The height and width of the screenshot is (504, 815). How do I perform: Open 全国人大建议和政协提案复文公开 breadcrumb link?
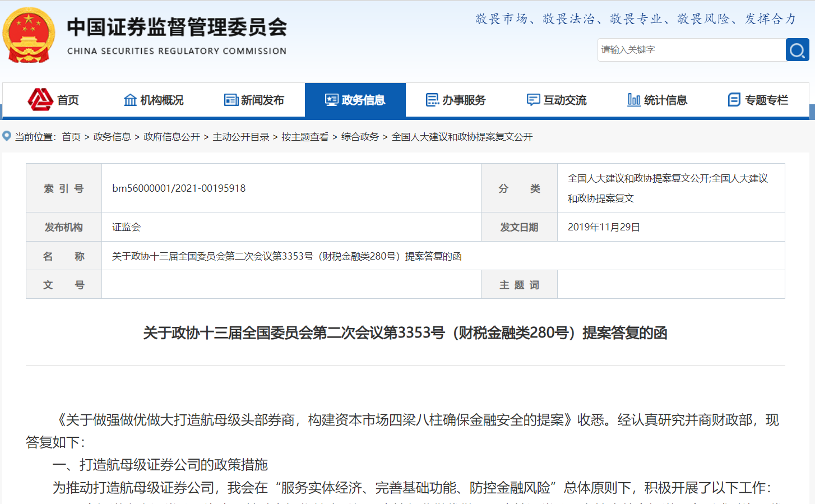(x=462, y=137)
